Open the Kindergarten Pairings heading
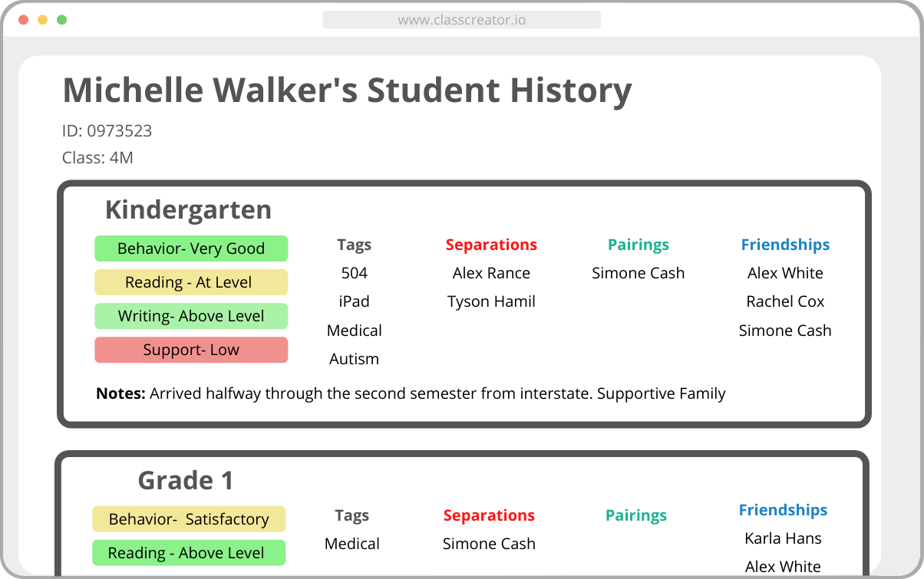The width and height of the screenshot is (924, 579). click(639, 245)
